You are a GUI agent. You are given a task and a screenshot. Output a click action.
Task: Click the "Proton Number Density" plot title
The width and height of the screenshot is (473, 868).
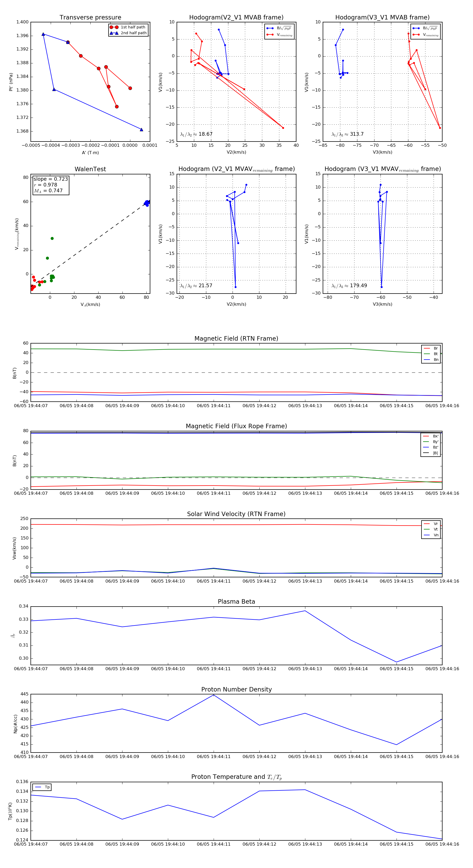pyautogui.click(x=236, y=689)
